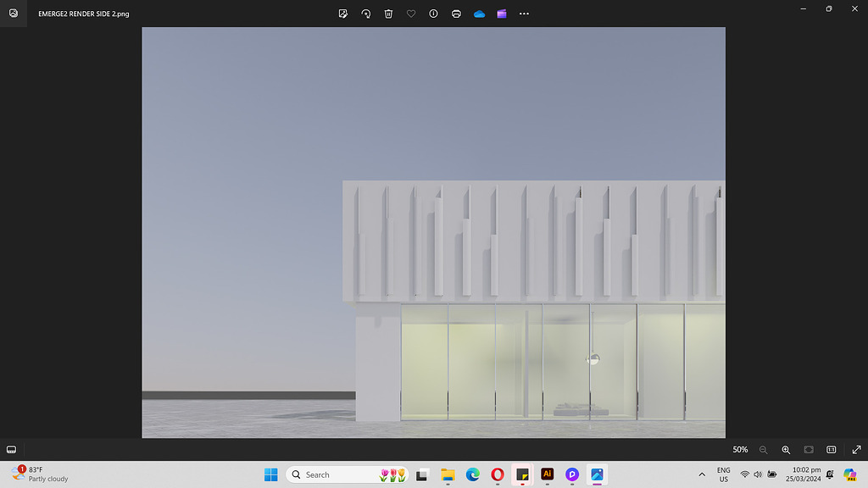
Task: Print the current image
Action: click(456, 14)
